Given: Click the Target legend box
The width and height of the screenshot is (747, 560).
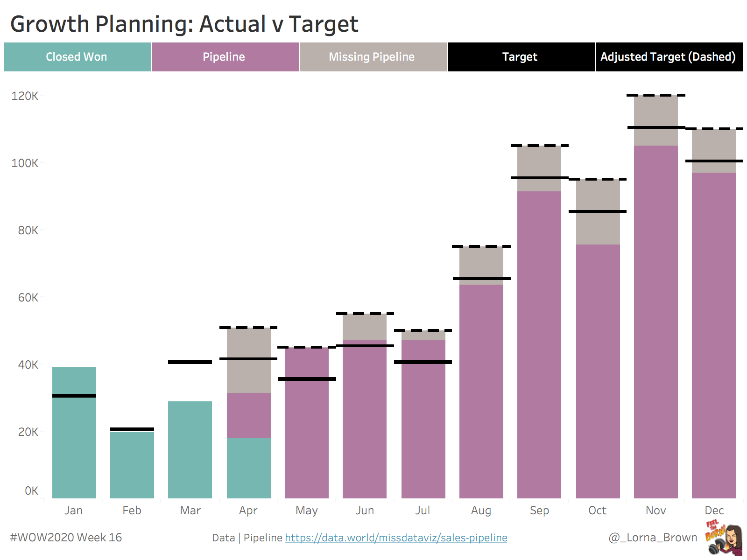Looking at the screenshot, I should click(521, 57).
